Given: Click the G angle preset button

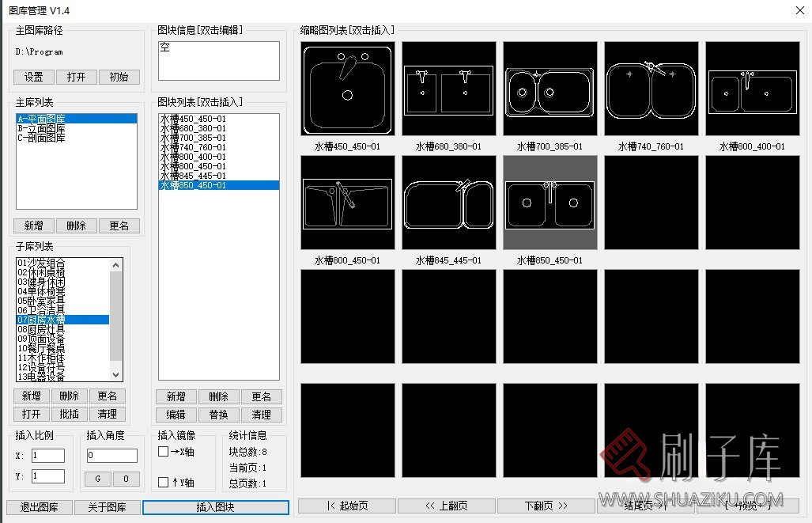Looking at the screenshot, I should pyautogui.click(x=96, y=479).
